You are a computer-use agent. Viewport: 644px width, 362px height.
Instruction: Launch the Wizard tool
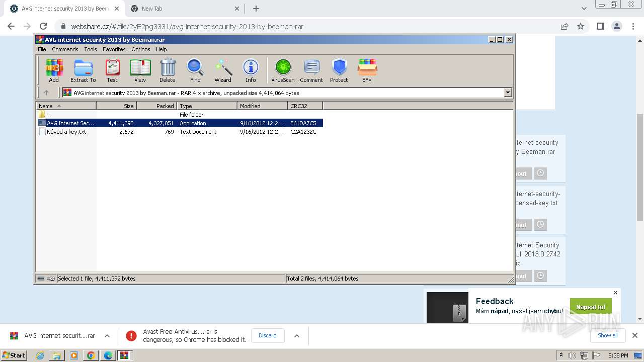tap(223, 70)
